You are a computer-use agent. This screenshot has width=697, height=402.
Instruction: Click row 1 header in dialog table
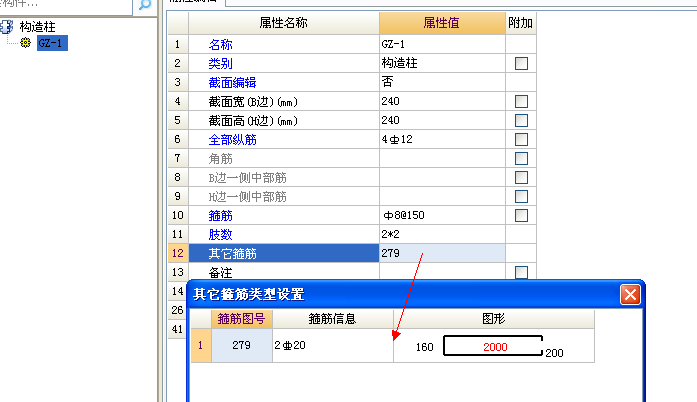[x=201, y=345]
